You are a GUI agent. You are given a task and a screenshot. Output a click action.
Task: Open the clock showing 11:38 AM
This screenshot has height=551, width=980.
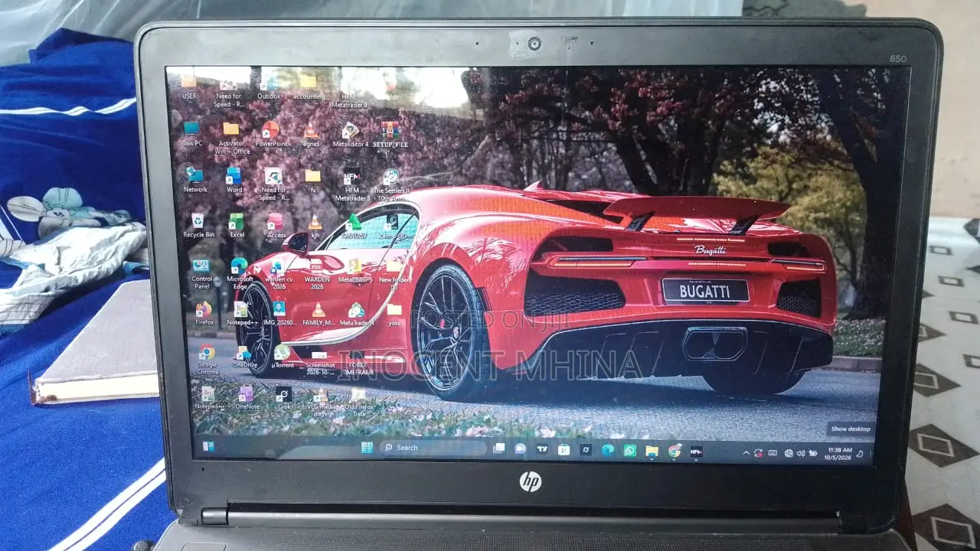coord(840,453)
